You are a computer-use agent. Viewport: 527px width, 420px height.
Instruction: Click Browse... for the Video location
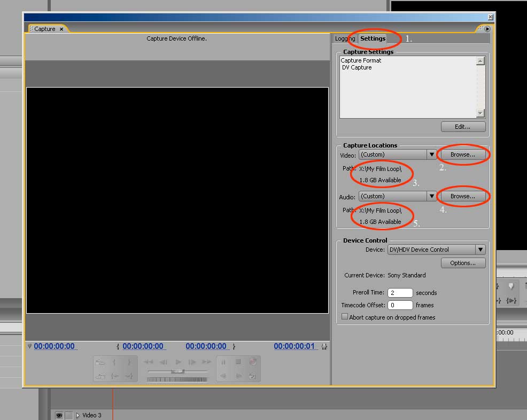(x=463, y=154)
